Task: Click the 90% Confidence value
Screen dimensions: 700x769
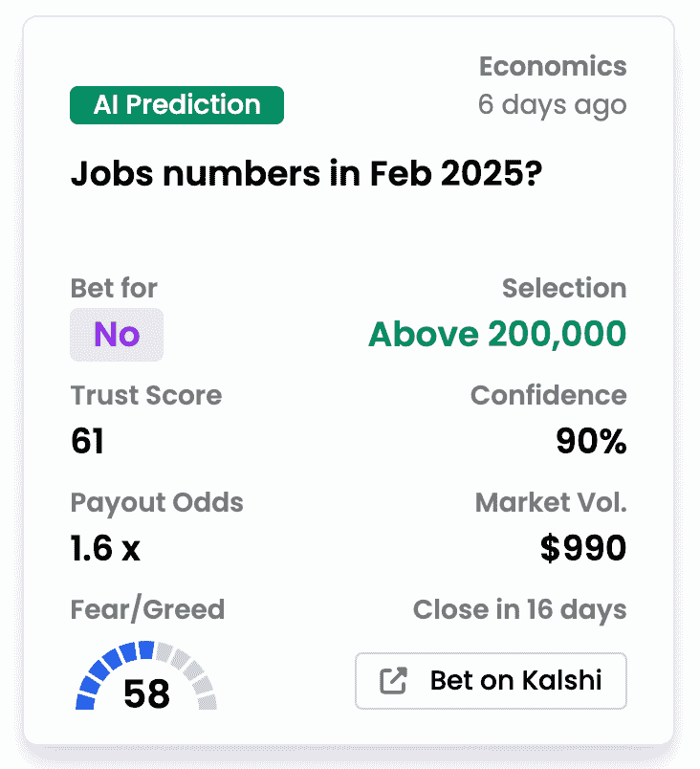Action: pos(591,440)
